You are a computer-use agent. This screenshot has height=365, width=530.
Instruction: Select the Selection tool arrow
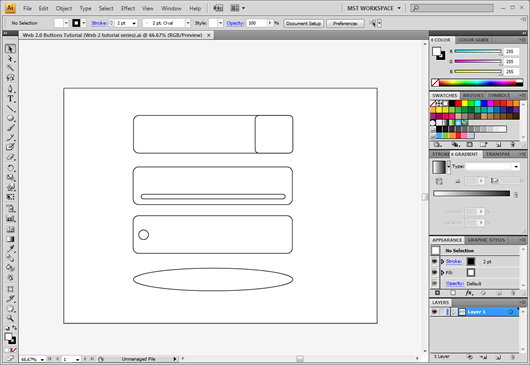click(x=10, y=49)
